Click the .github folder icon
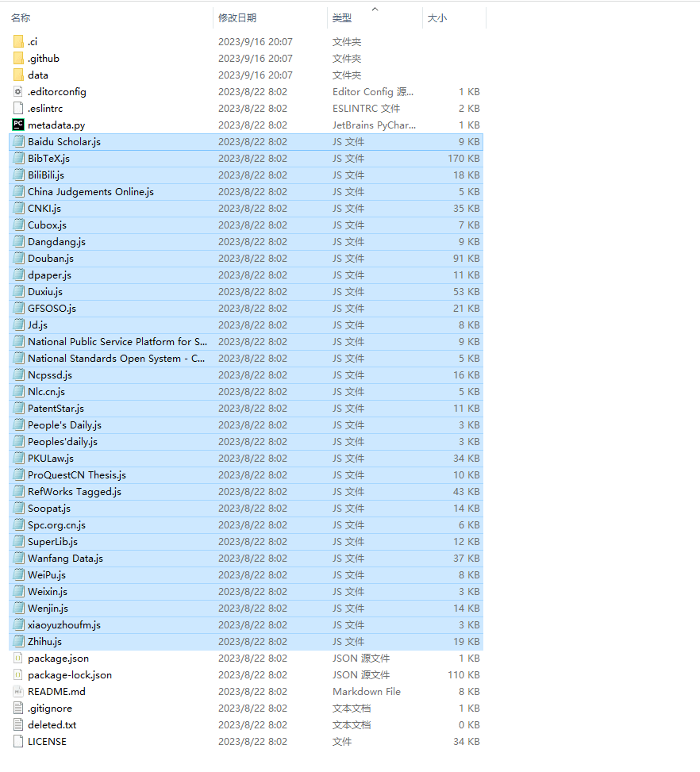Viewport: 700px width, 772px height. [x=19, y=58]
